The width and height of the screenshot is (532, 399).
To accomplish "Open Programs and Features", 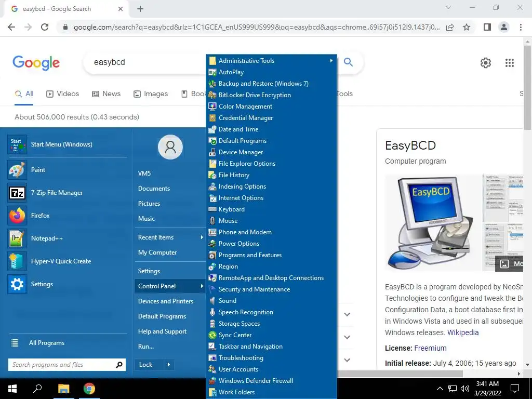I will tap(271, 255).
